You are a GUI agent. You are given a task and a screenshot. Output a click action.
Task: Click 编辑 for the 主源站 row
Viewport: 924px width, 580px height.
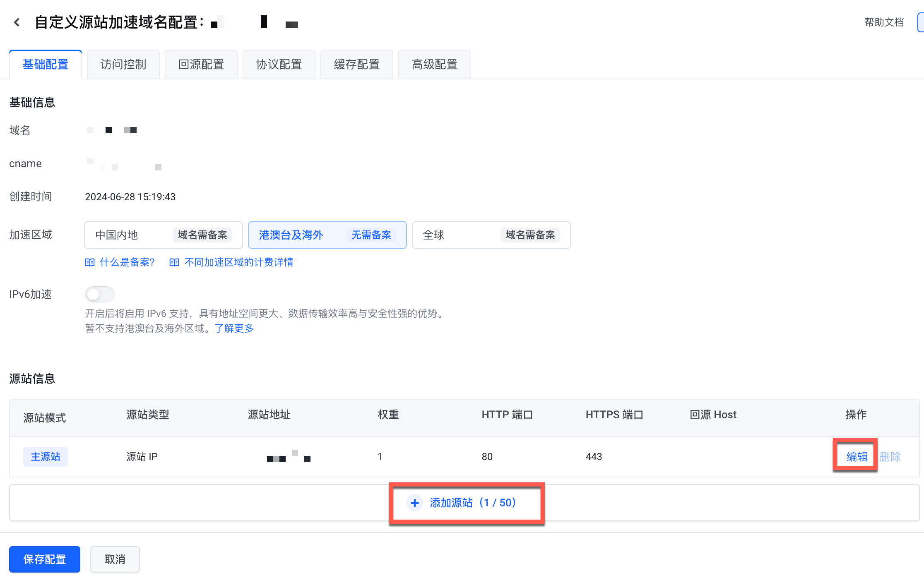[x=857, y=457]
